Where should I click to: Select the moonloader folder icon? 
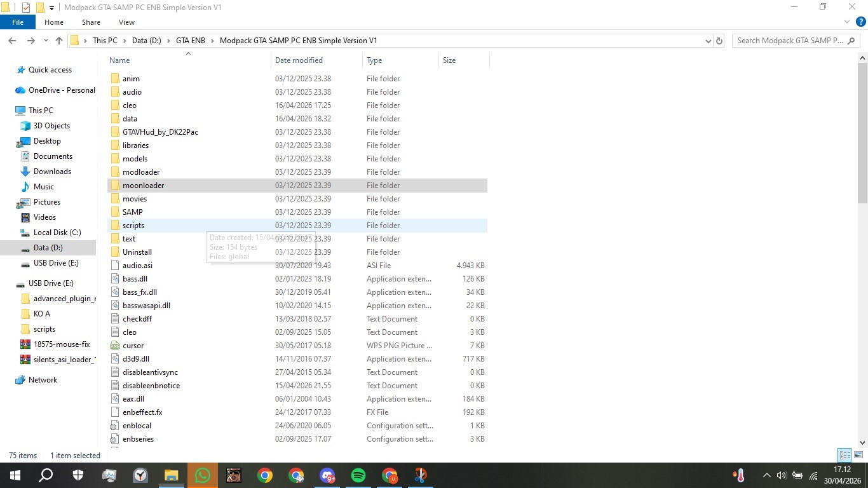point(115,186)
